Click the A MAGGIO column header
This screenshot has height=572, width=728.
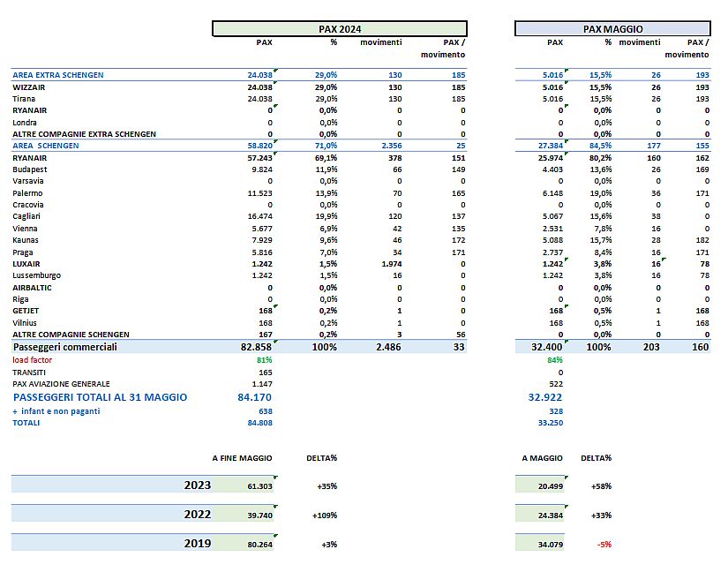[543, 458]
